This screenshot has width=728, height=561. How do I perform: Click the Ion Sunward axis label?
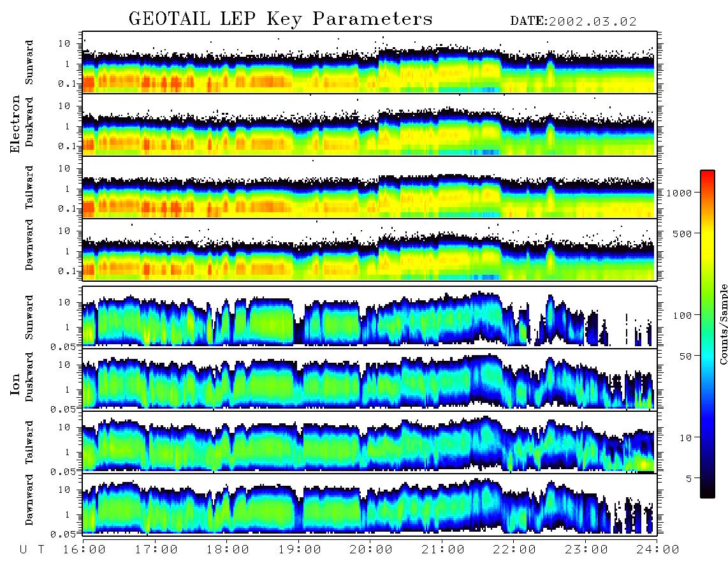pos(29,317)
